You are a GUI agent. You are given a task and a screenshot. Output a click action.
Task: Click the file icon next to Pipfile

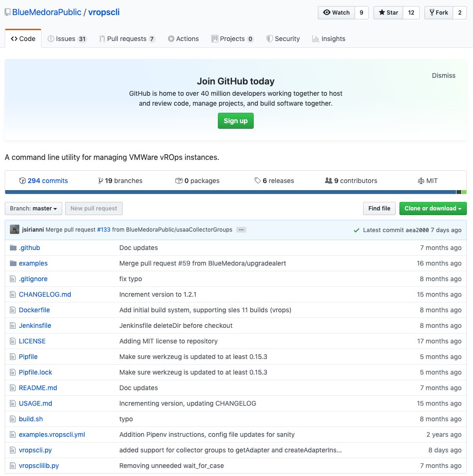pyautogui.click(x=13, y=357)
